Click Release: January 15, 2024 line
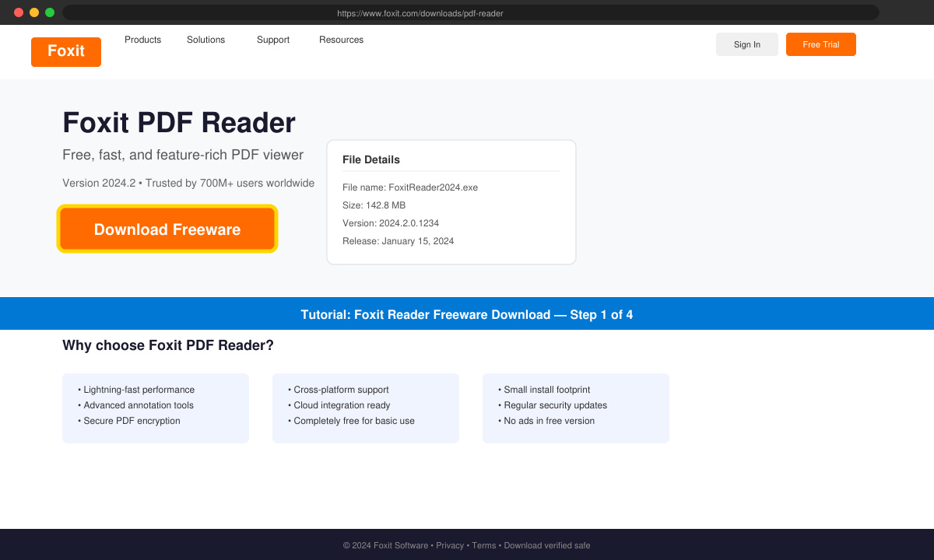This screenshot has width=934, height=560. (398, 241)
